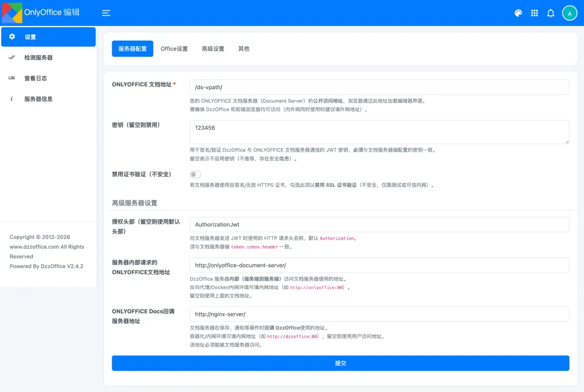584x392 pixels.
Task: Click the 服务器内部请求的 ONLYOFFICE文档地址 label
Action: 141,267
